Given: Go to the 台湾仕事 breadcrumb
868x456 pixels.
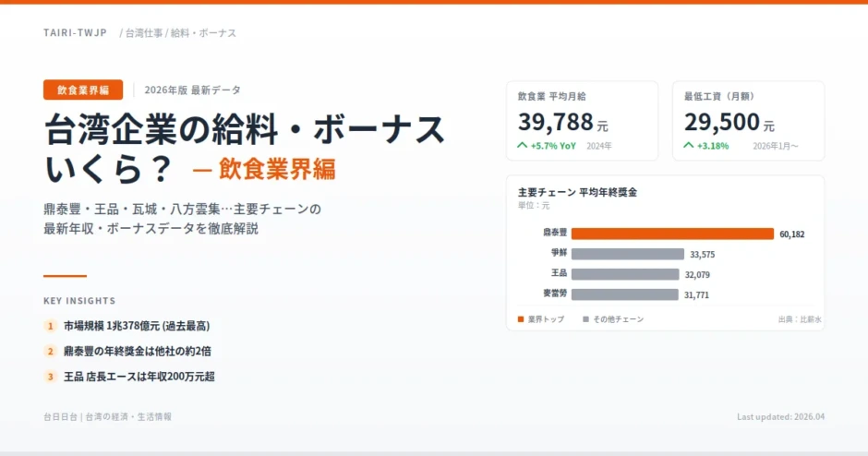Looking at the screenshot, I should [144, 33].
